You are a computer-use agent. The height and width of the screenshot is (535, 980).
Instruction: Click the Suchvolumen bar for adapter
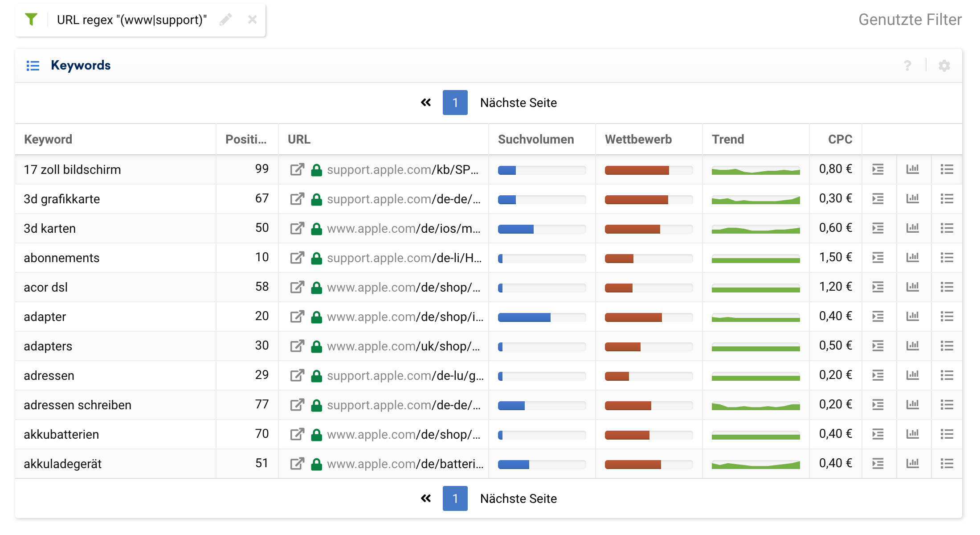click(542, 317)
